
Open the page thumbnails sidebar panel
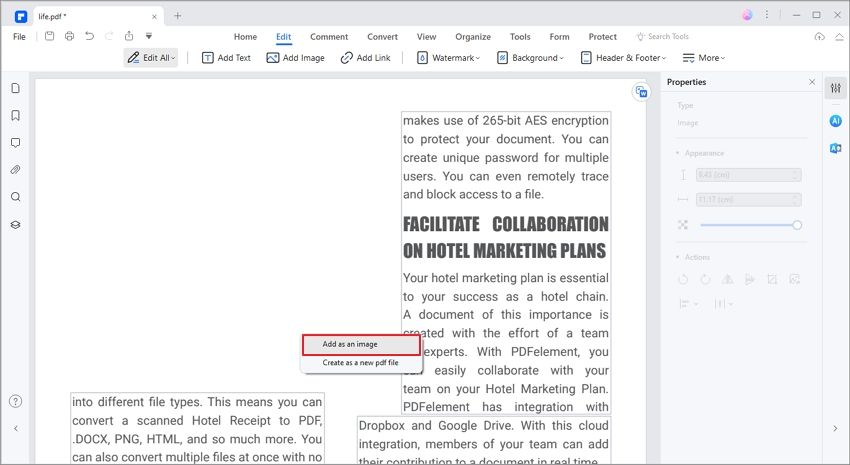click(x=16, y=88)
